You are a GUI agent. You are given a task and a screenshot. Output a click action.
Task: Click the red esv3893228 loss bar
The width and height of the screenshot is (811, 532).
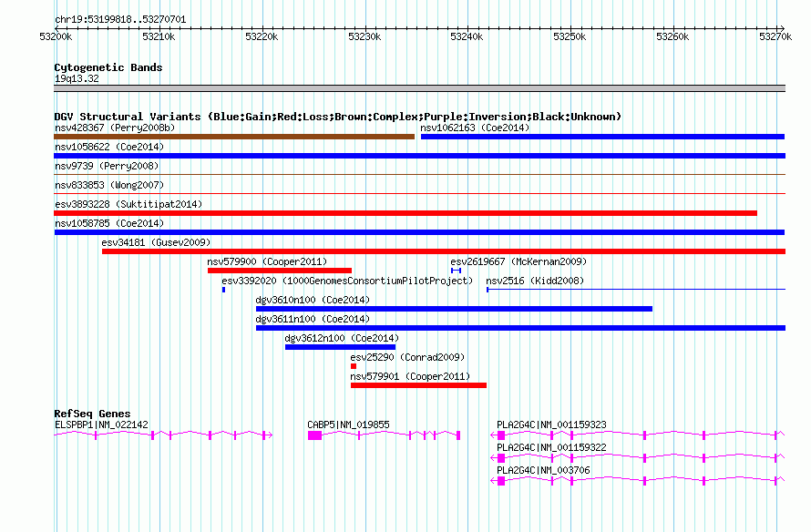tap(405, 213)
